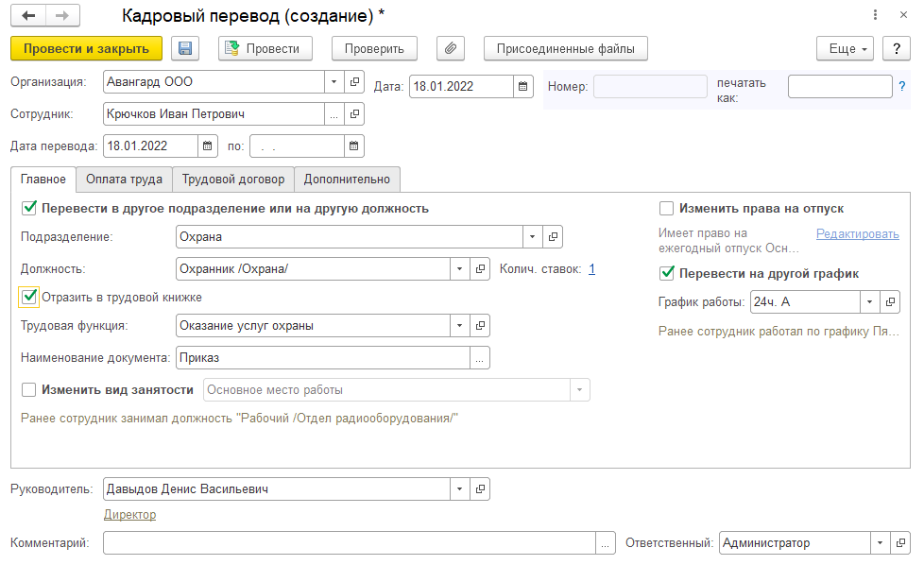Screen dimensions: 924x565
Task: Open Должность record via open icon
Action: pyautogui.click(x=480, y=269)
